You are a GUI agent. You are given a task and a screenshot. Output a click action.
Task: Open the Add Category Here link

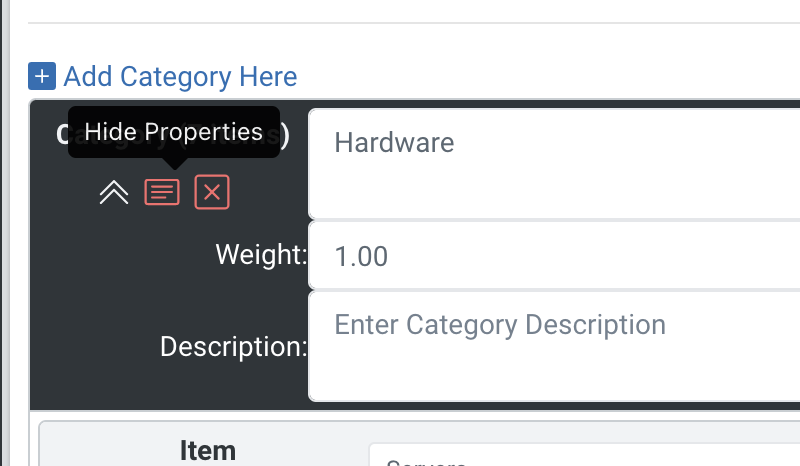(x=180, y=77)
